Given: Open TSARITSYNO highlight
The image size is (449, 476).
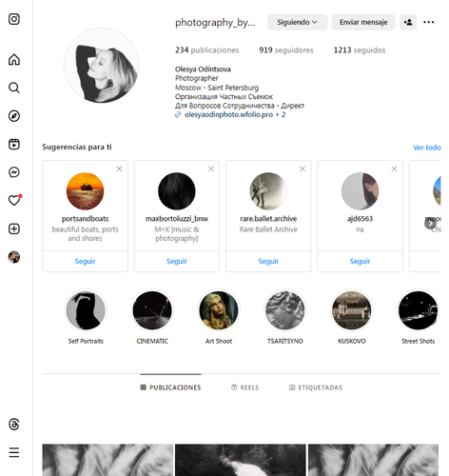Looking at the screenshot, I should 285,310.
